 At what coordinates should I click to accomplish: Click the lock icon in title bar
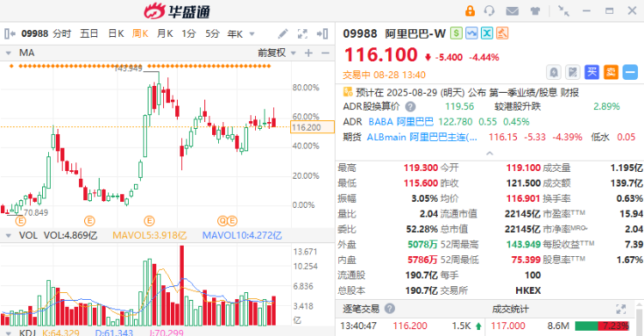pos(470,10)
